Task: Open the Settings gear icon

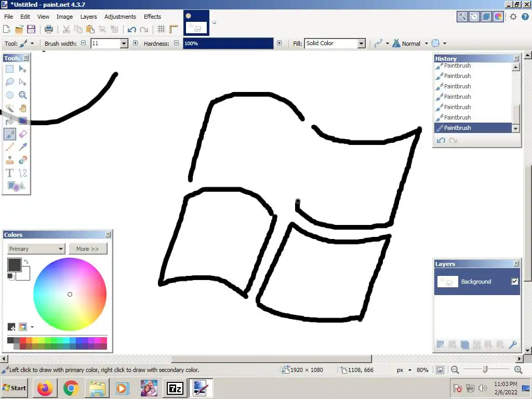Action: [x=513, y=16]
